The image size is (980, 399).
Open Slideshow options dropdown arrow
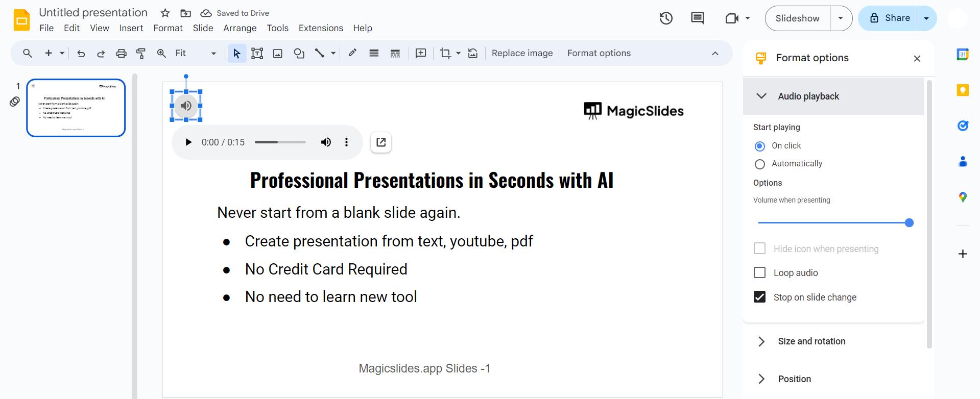pos(841,18)
